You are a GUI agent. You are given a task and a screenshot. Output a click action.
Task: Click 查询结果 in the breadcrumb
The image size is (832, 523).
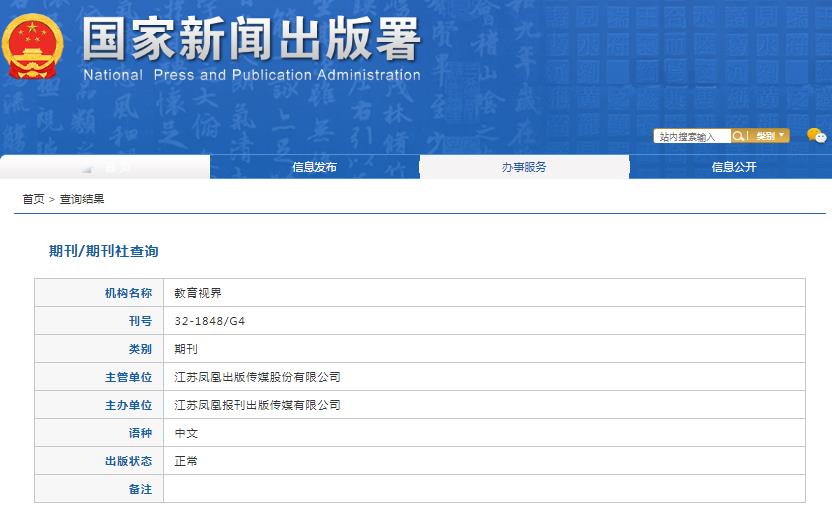[82, 199]
